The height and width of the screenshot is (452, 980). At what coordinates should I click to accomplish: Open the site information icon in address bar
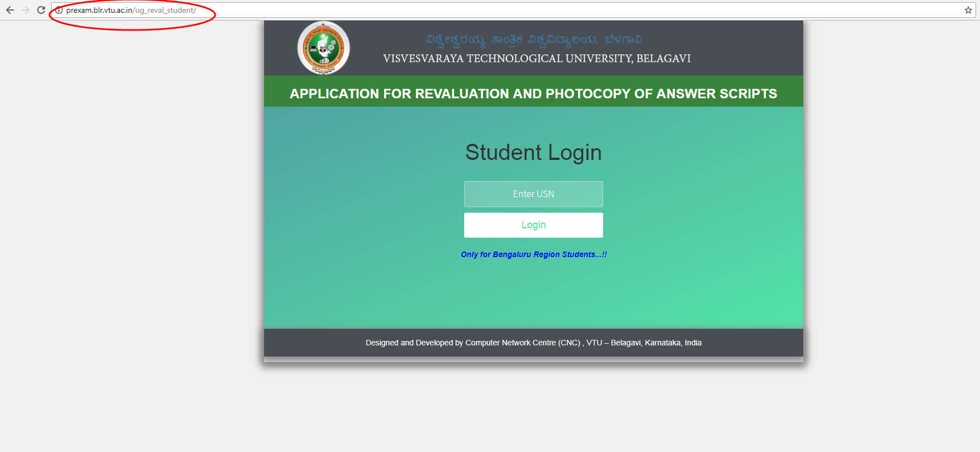tap(59, 10)
